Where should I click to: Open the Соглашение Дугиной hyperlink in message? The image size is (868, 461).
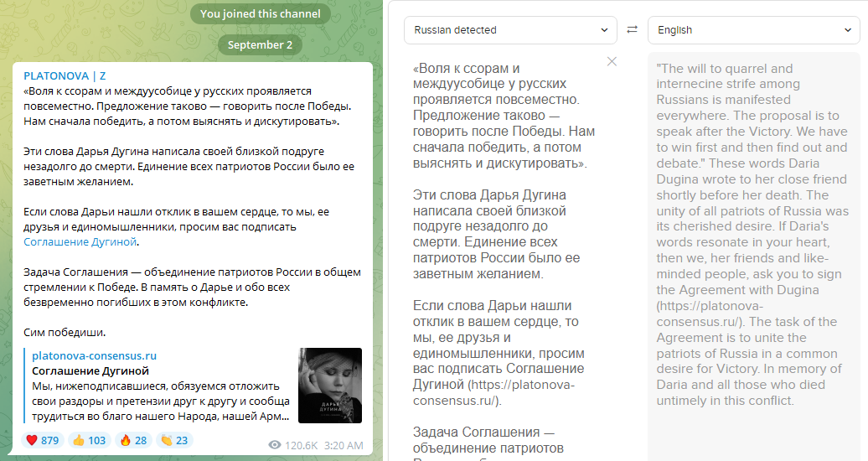(x=80, y=242)
